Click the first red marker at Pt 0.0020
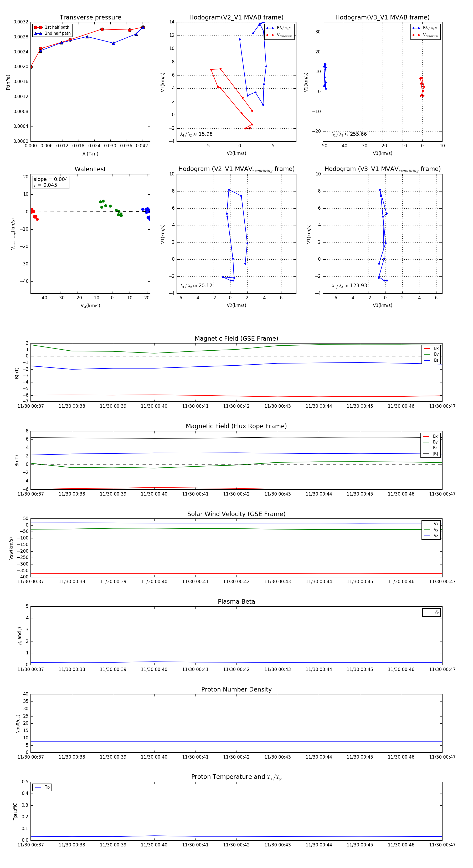Screen dimensions: 473x868 [31, 67]
